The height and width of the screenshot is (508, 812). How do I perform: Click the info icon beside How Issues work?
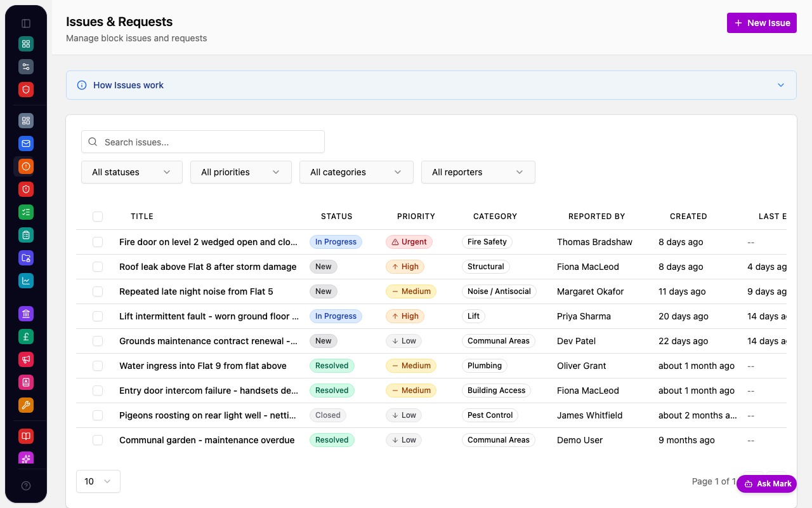point(82,85)
